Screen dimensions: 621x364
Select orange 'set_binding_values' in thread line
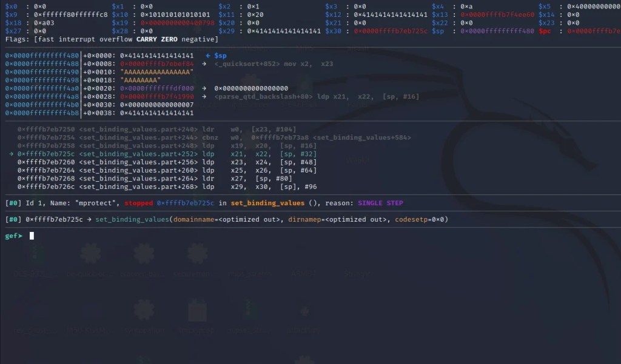(x=267, y=204)
